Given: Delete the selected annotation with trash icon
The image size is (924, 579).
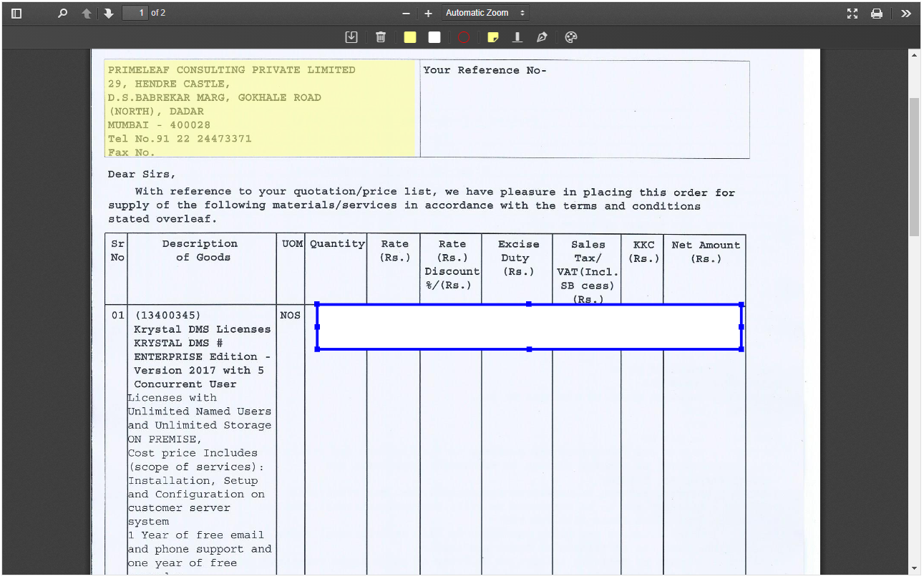Looking at the screenshot, I should click(x=381, y=37).
